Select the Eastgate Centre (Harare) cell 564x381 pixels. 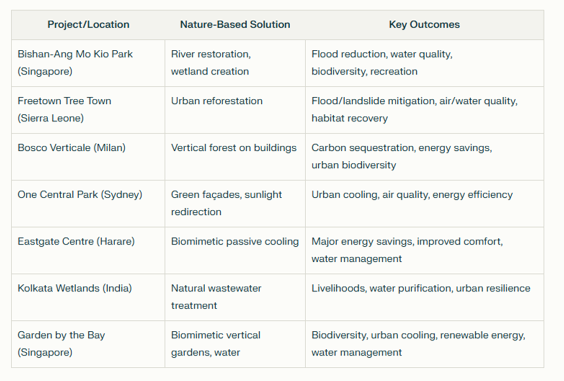(x=88, y=250)
